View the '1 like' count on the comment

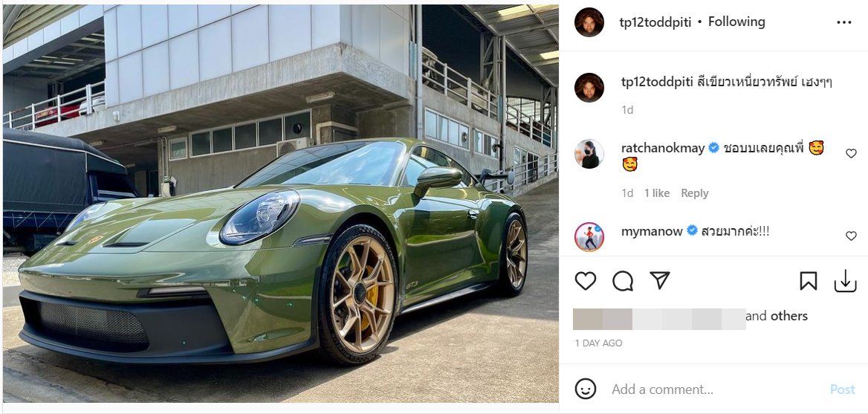[656, 193]
